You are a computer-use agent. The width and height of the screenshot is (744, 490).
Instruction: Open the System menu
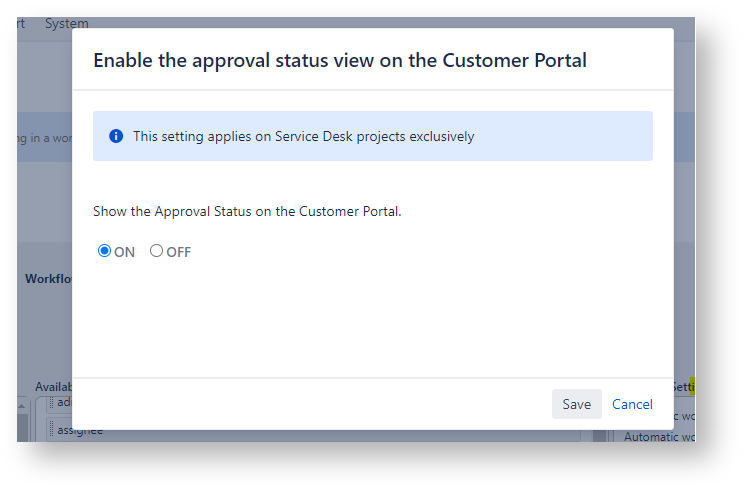[x=67, y=23]
